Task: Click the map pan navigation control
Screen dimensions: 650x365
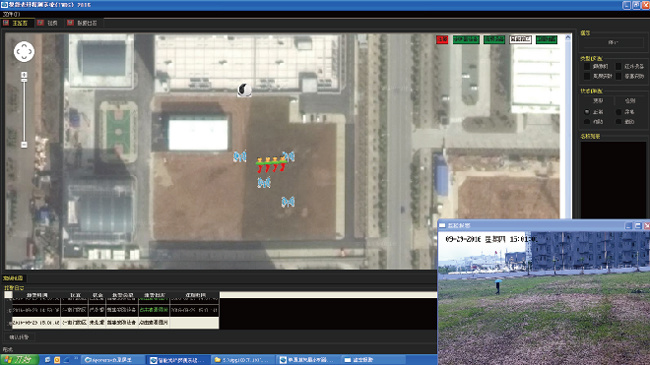Action: 24,52
